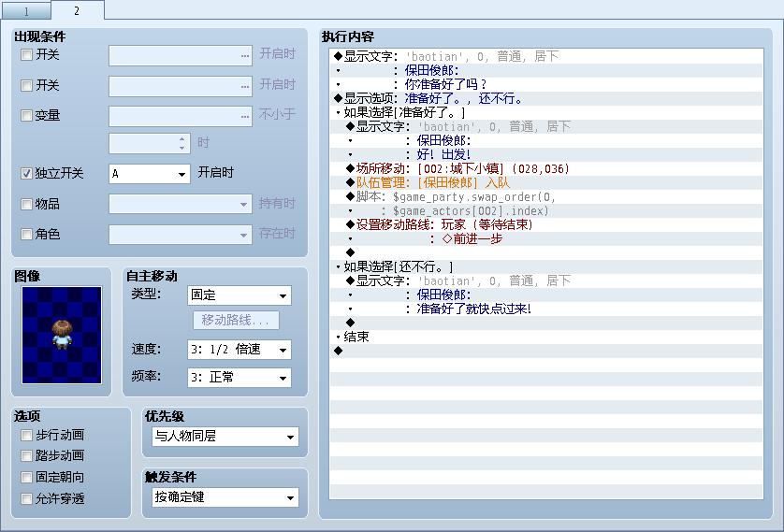Viewport: 784px width, 532px height.
Task: Open the 优先级 dropdown 与人物同层
Action: 225,437
